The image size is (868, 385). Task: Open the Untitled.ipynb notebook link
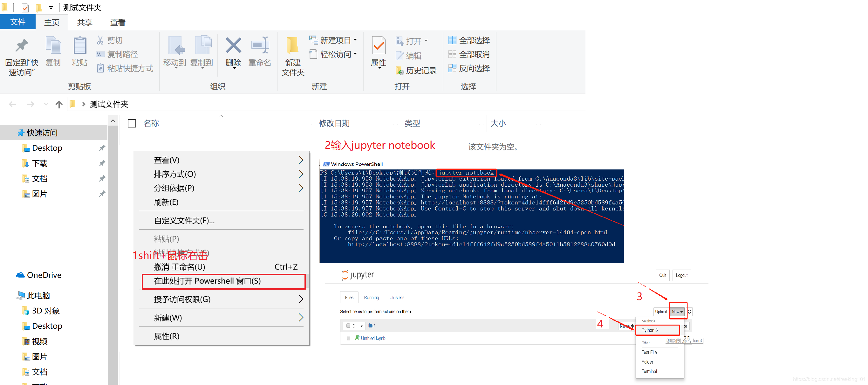click(x=373, y=339)
